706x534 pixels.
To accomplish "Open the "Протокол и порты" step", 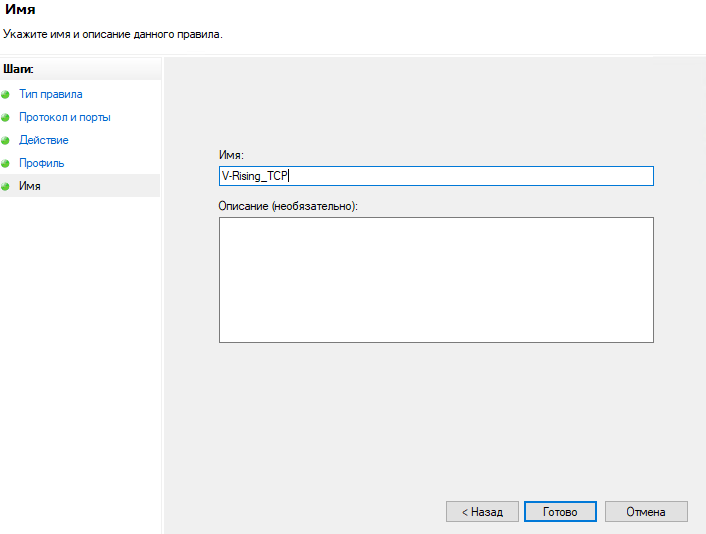I will click(x=65, y=117).
